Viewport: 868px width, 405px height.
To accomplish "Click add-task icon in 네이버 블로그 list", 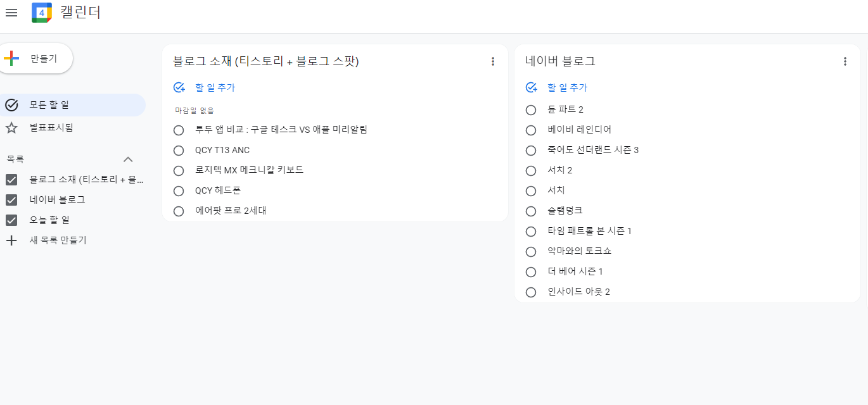I will point(531,88).
